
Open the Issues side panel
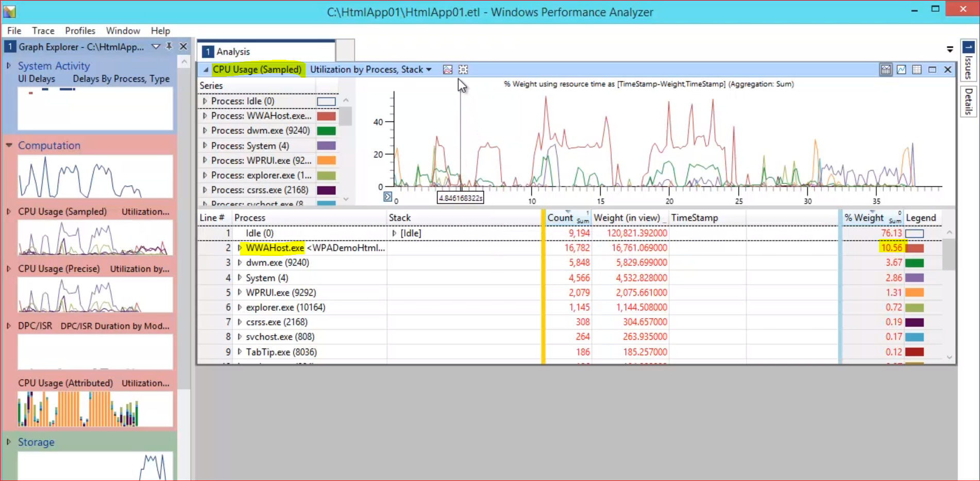pos(968,61)
